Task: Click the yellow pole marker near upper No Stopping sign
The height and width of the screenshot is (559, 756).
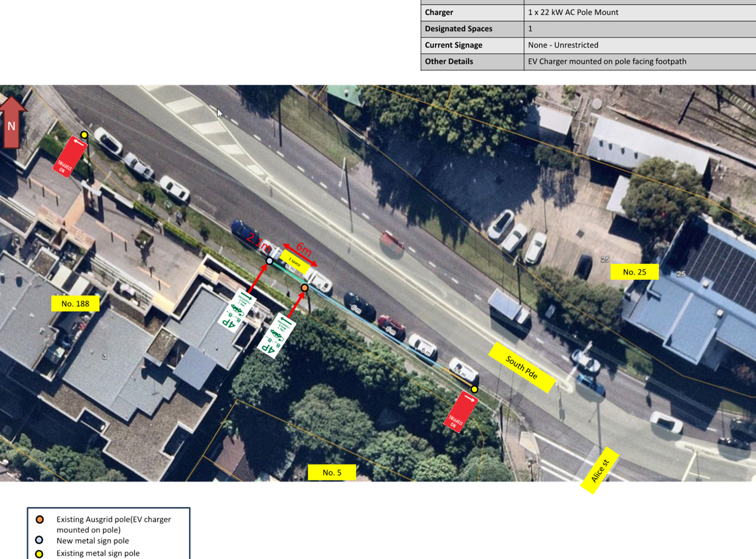Action: point(84,135)
